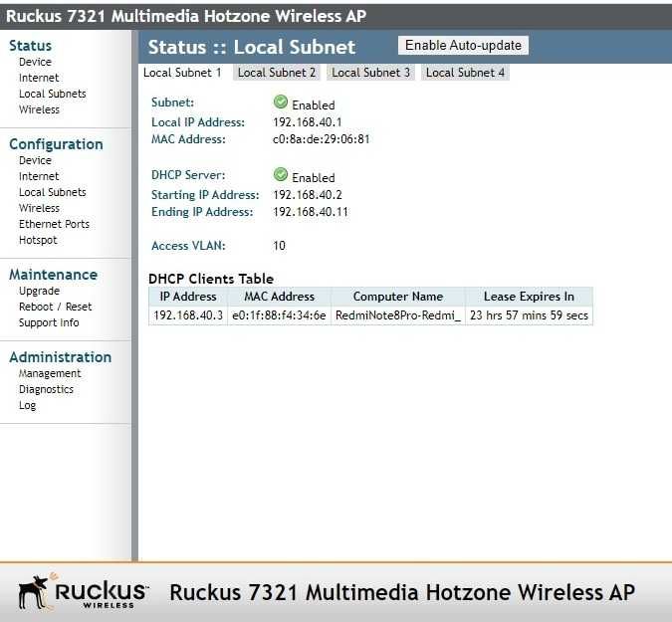Select lease time 23 hrs 57 mins cell

(x=529, y=315)
